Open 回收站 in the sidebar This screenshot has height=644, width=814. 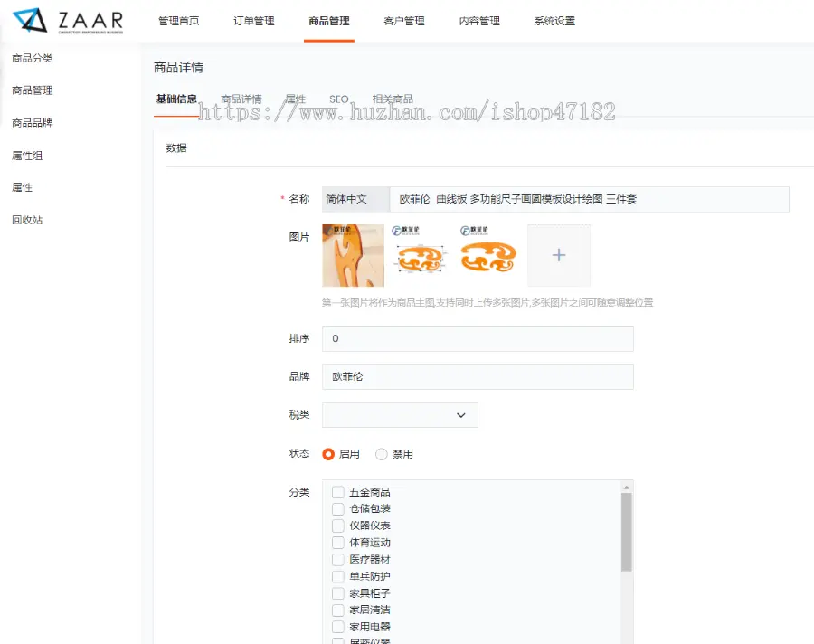[27, 220]
